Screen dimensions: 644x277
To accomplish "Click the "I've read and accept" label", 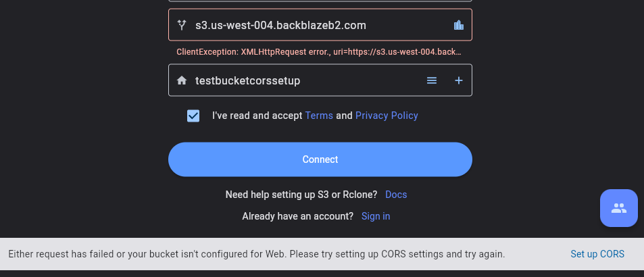I will (257, 116).
